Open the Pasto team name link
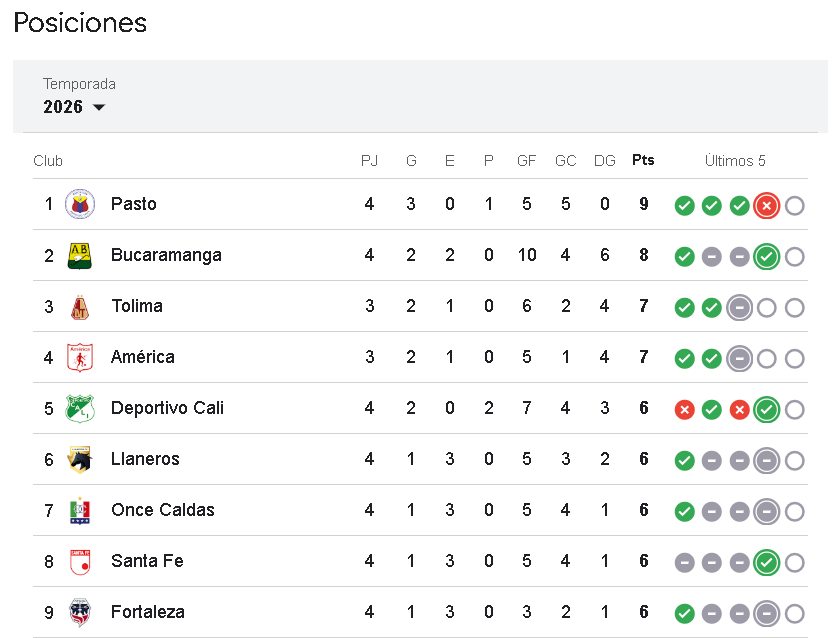 (134, 204)
